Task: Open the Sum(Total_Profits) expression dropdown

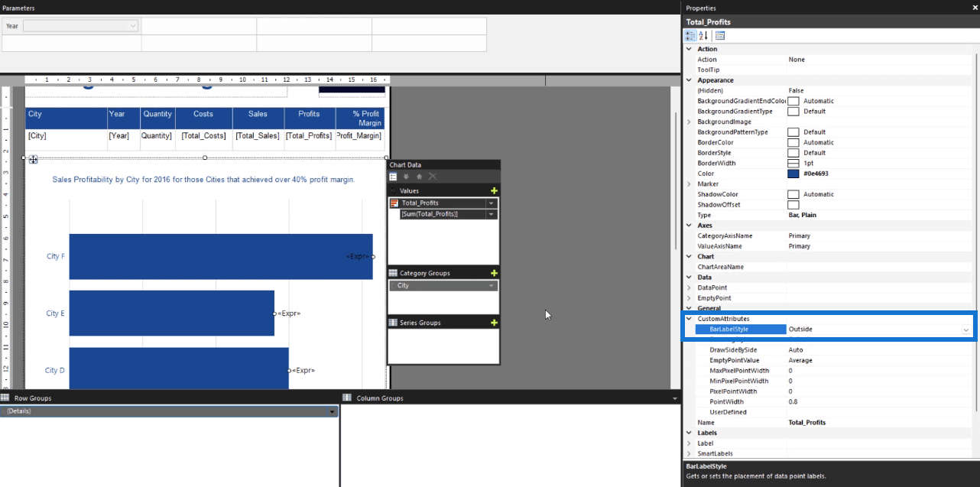Action: [492, 214]
